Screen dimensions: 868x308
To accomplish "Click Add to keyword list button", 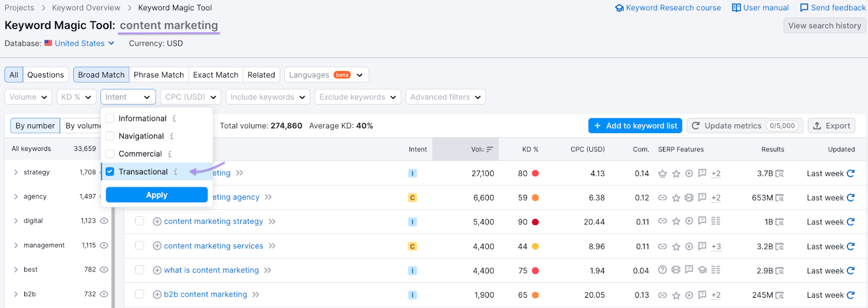I will coord(635,126).
